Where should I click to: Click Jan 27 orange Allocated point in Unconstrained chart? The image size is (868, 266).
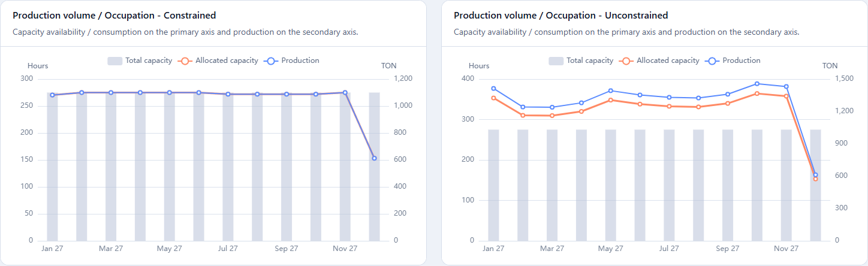point(493,98)
